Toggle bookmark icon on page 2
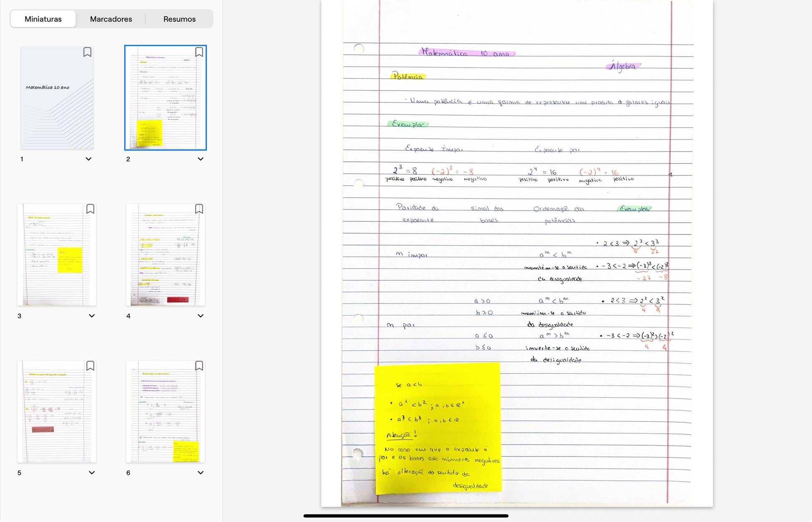This screenshot has height=522, width=812. pos(199,52)
